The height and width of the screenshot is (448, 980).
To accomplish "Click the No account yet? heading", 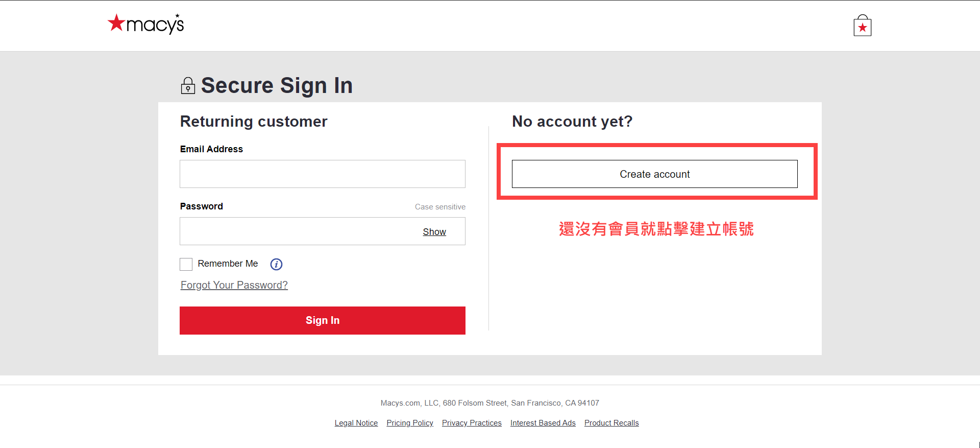I will [x=572, y=122].
